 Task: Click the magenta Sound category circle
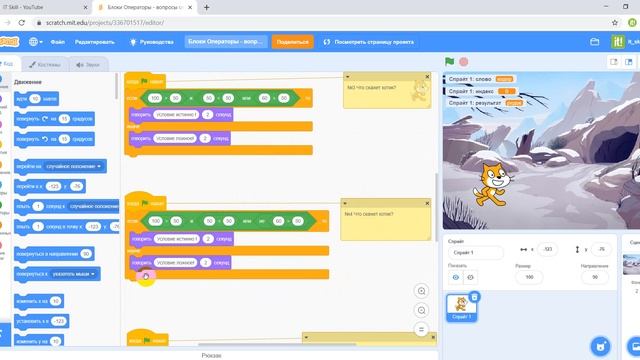[x=1, y=124]
